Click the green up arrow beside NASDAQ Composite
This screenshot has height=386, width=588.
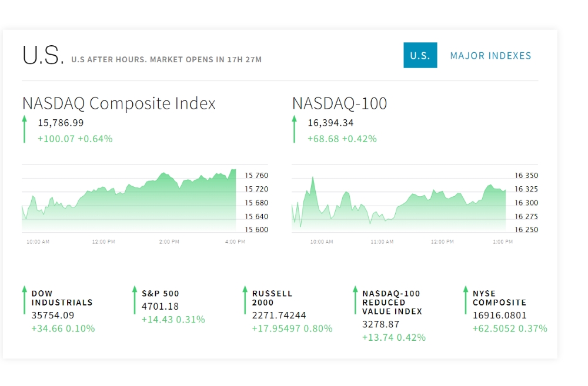point(25,129)
